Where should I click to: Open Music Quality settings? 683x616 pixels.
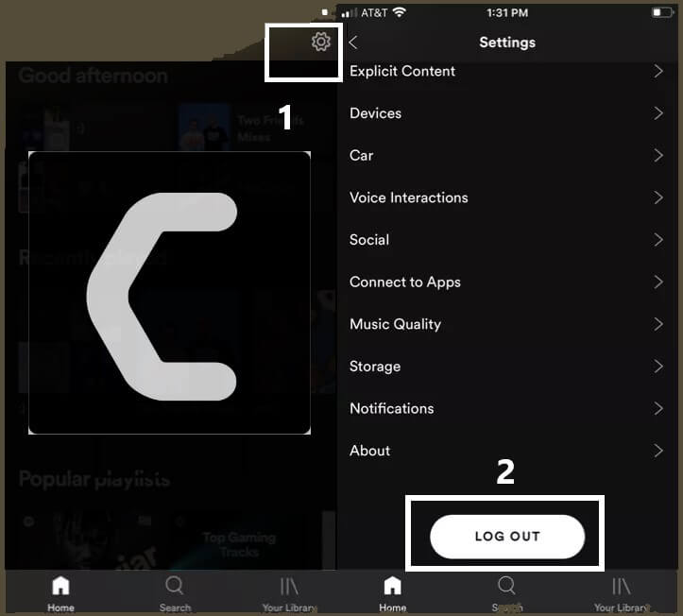tap(395, 324)
